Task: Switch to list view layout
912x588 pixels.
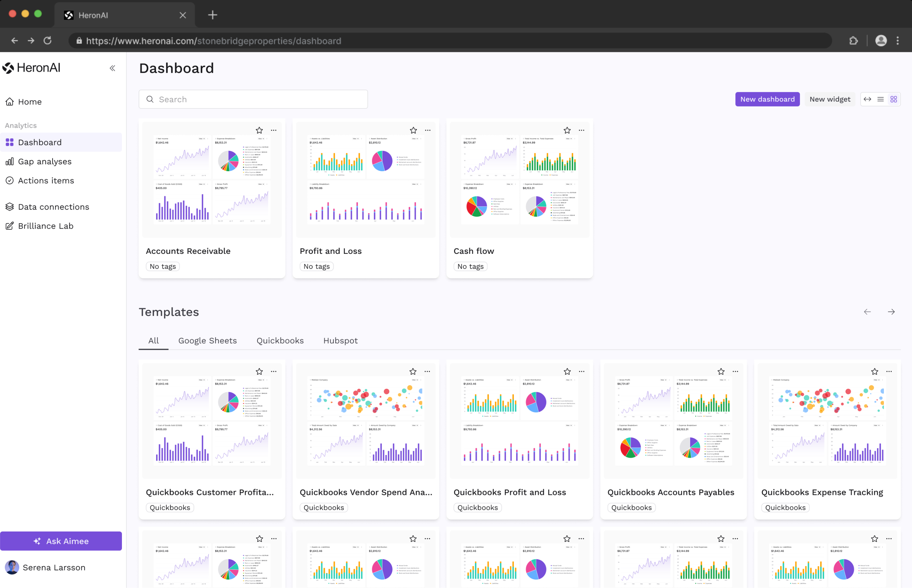Action: 880,99
